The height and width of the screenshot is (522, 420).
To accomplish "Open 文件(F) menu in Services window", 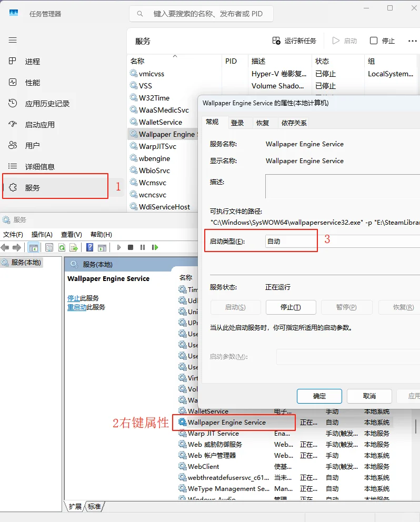I will point(13,234).
